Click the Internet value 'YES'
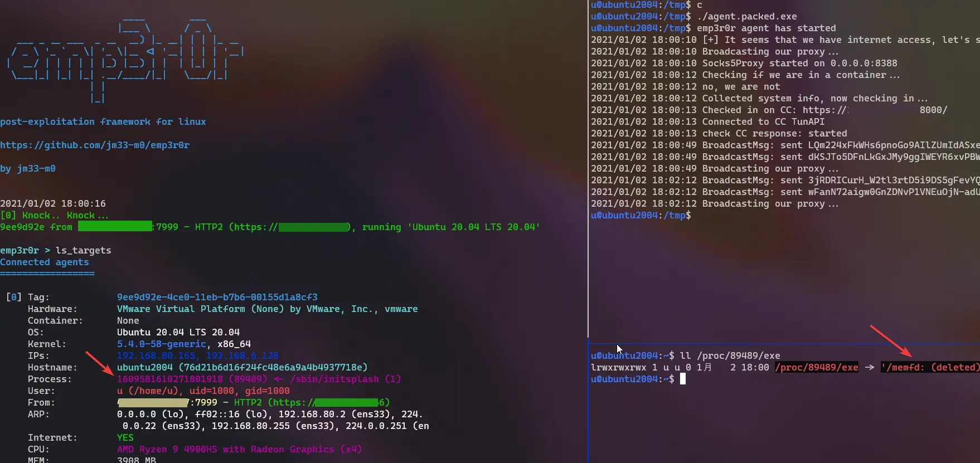Viewport: 980px width, 463px height. point(125,437)
